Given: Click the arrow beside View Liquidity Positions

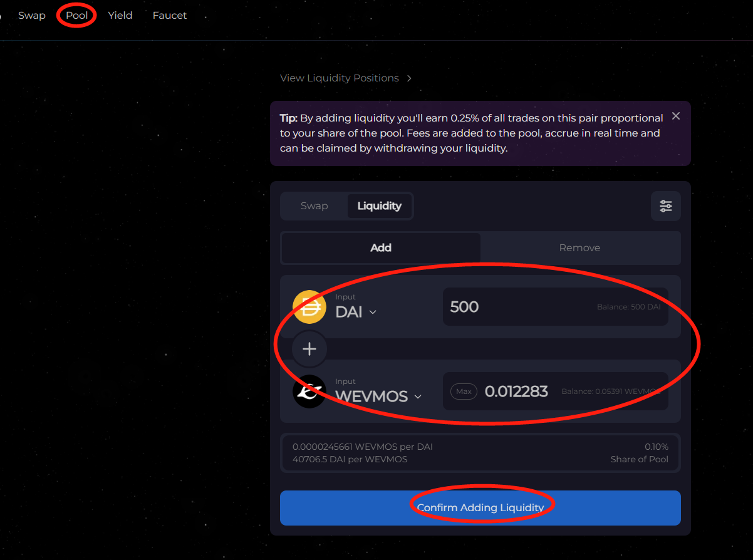Looking at the screenshot, I should [x=409, y=78].
